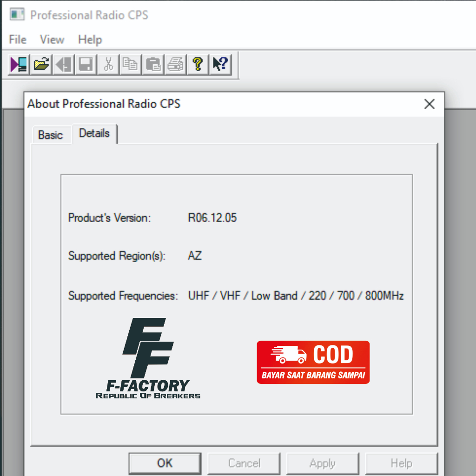The height and width of the screenshot is (476, 476).
Task: Click the Cancel button
Action: coord(244,463)
